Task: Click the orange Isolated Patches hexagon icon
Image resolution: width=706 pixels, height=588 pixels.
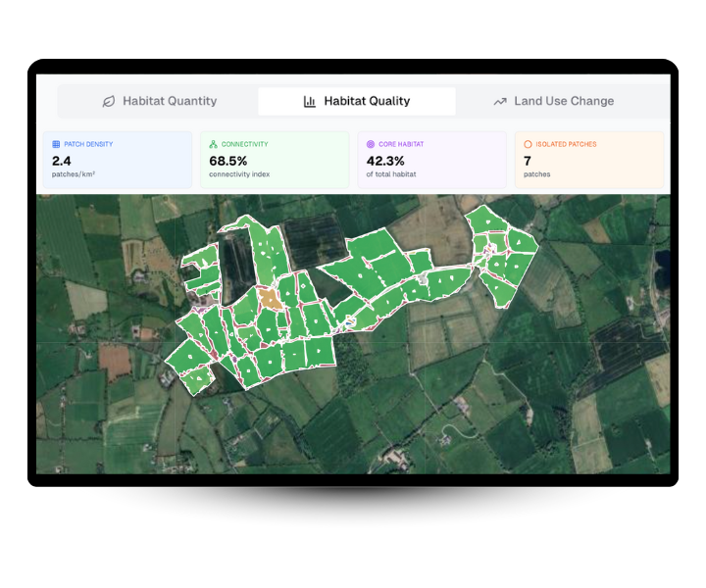Action: point(528,144)
